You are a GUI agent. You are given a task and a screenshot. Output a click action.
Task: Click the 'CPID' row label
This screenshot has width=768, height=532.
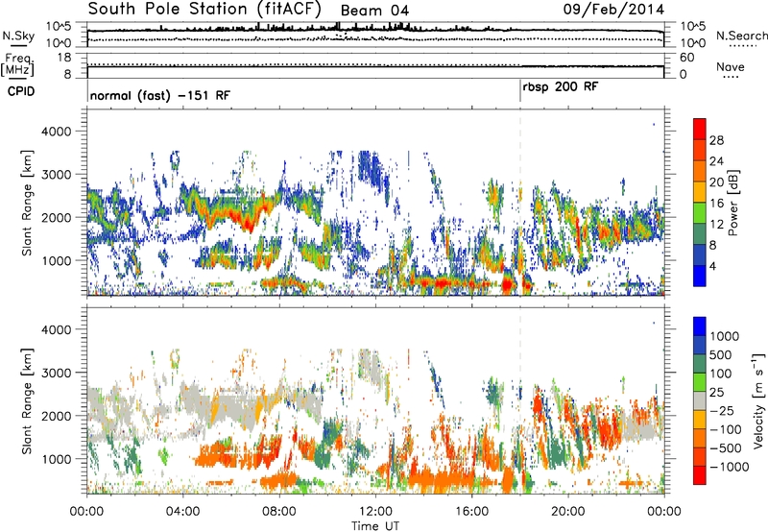(x=21, y=91)
